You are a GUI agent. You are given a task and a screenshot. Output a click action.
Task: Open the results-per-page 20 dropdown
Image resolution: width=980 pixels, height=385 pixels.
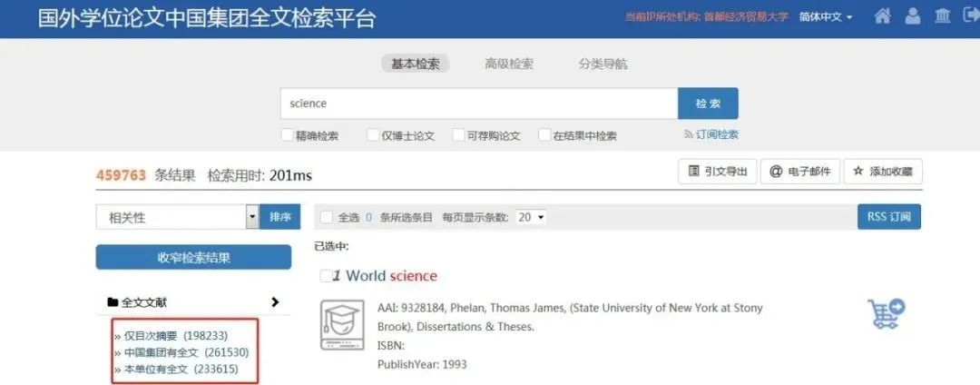(531, 218)
